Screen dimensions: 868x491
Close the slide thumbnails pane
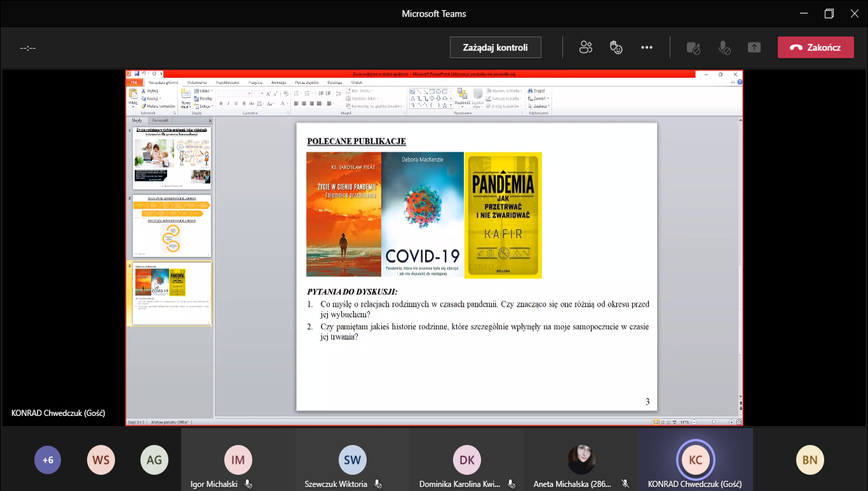210,120
